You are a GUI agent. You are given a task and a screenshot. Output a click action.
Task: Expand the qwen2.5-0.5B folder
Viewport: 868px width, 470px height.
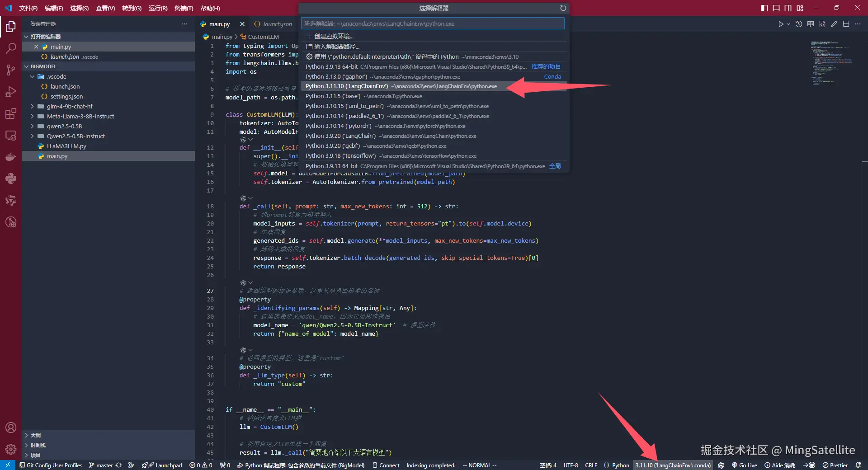coord(32,126)
